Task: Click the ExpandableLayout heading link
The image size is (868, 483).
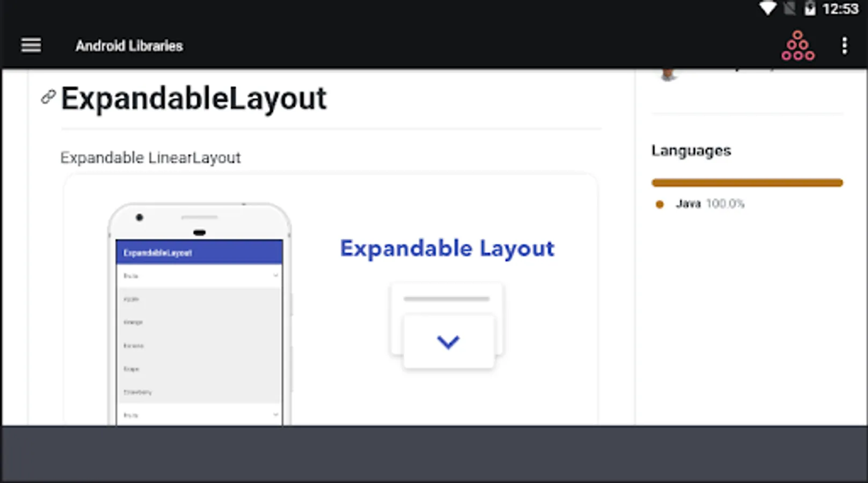Action: [x=194, y=98]
